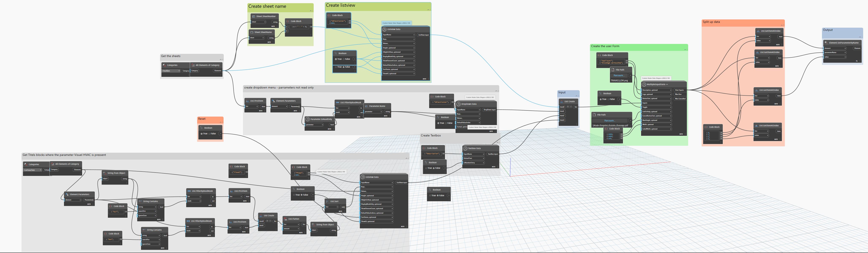Viewport: 868px width, 253px height.
Task: Click the Parameter.IsReadOnly node icon
Action: [x=308, y=119]
